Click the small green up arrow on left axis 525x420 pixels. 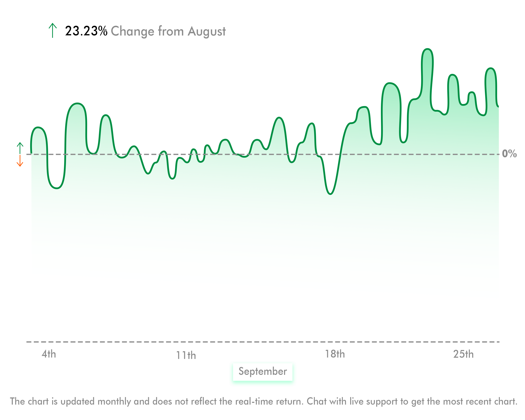pyautogui.click(x=20, y=148)
